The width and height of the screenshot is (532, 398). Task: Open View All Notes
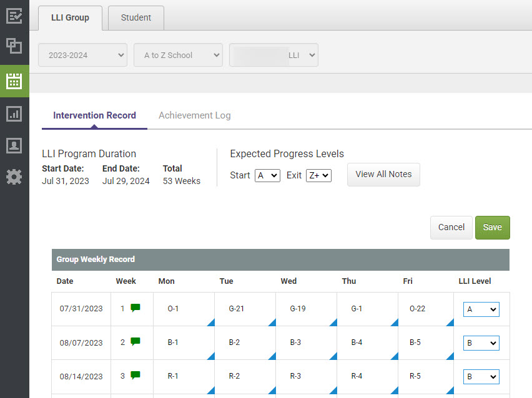383,175
